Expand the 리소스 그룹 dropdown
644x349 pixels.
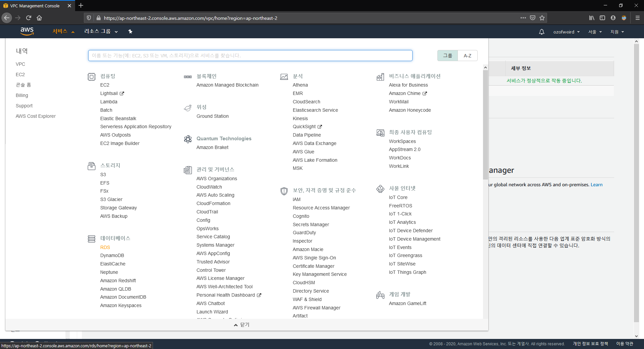[101, 32]
